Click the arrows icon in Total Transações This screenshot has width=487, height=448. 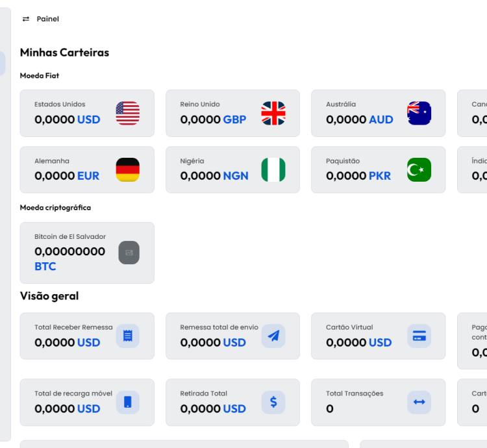pos(419,403)
